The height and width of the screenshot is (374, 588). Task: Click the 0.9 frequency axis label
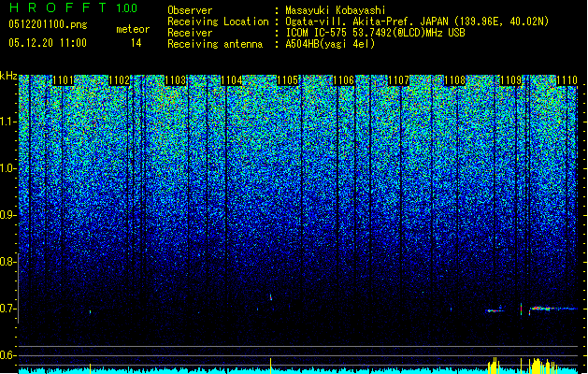(7, 215)
